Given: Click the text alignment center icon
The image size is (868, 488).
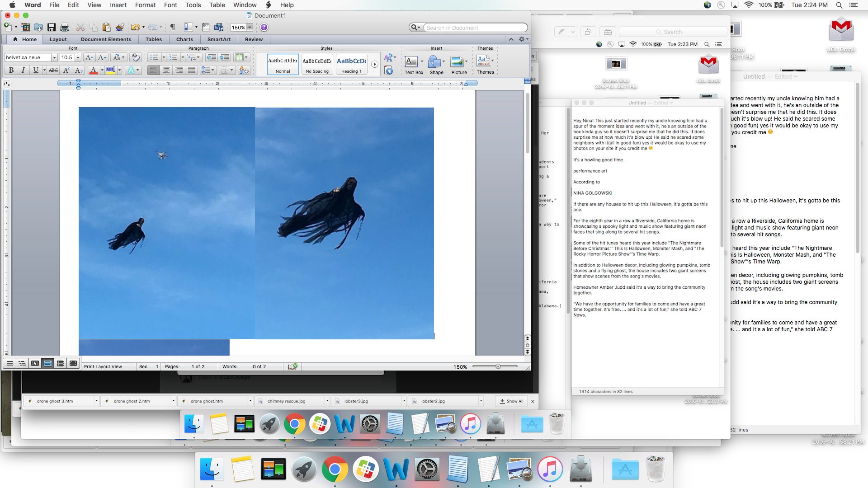Looking at the screenshot, I should pos(166,70).
